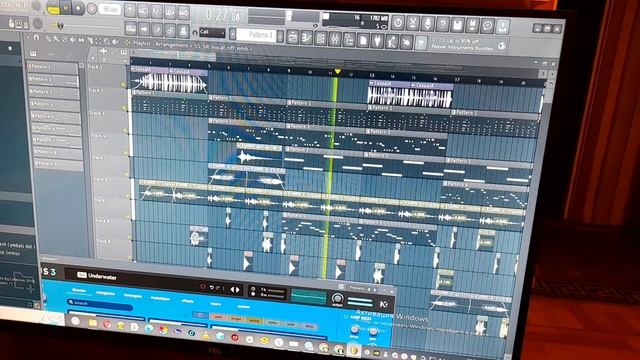Image resolution: width=640 pixels, height=360 pixels.
Task: Switch to browser tab in Underwater plugin
Action: [79, 290]
